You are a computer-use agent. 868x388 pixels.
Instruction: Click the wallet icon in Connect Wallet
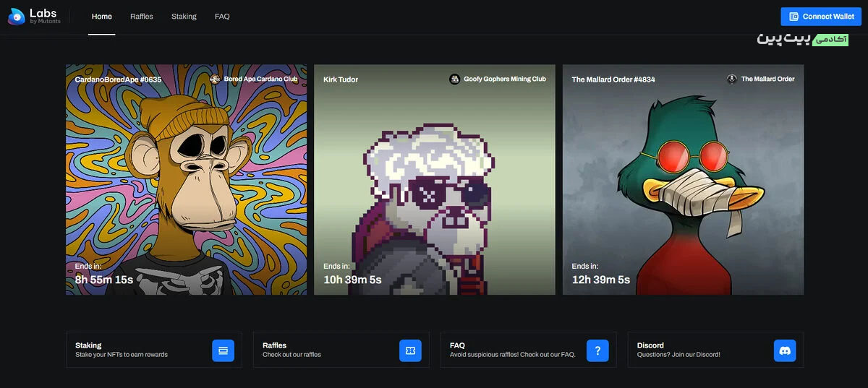coord(794,17)
